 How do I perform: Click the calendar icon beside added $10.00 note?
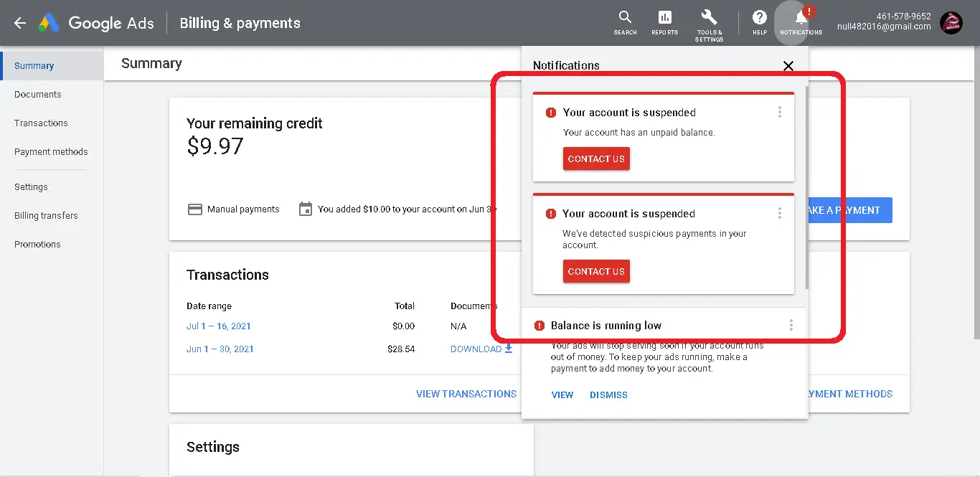(x=306, y=209)
